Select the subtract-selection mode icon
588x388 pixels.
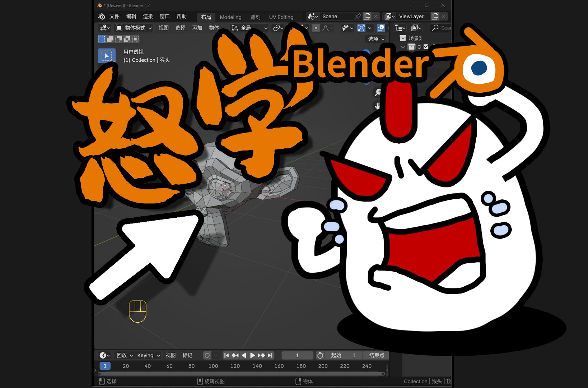pos(118,39)
